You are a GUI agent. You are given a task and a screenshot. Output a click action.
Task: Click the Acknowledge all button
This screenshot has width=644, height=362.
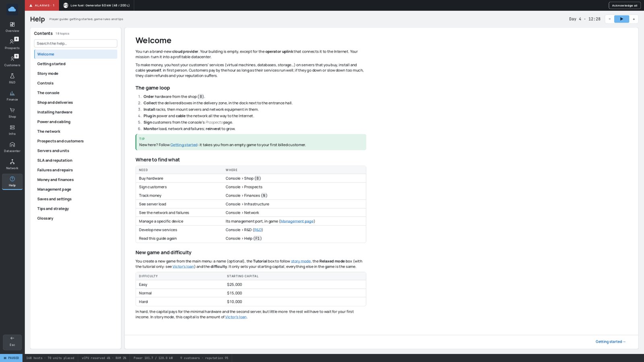pos(624,5)
